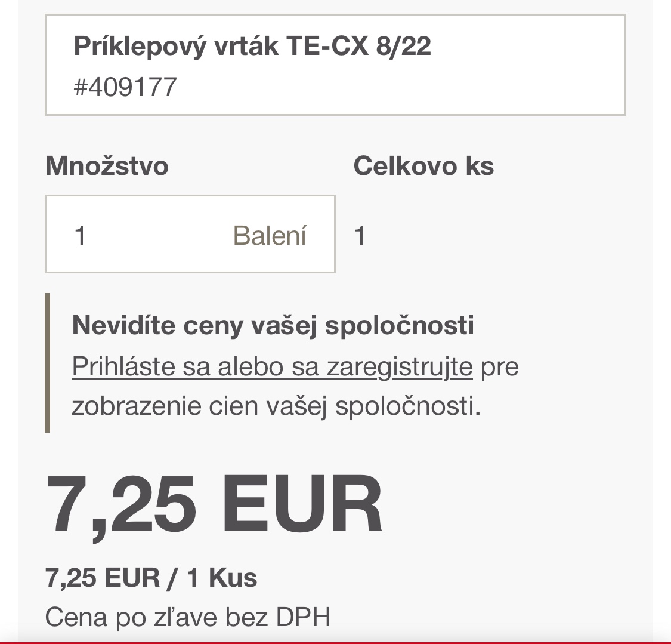This screenshot has width=671, height=644.
Task: Click 'zobrazenie cien vašej spoločnosti' notice text
Action: pos(276,406)
